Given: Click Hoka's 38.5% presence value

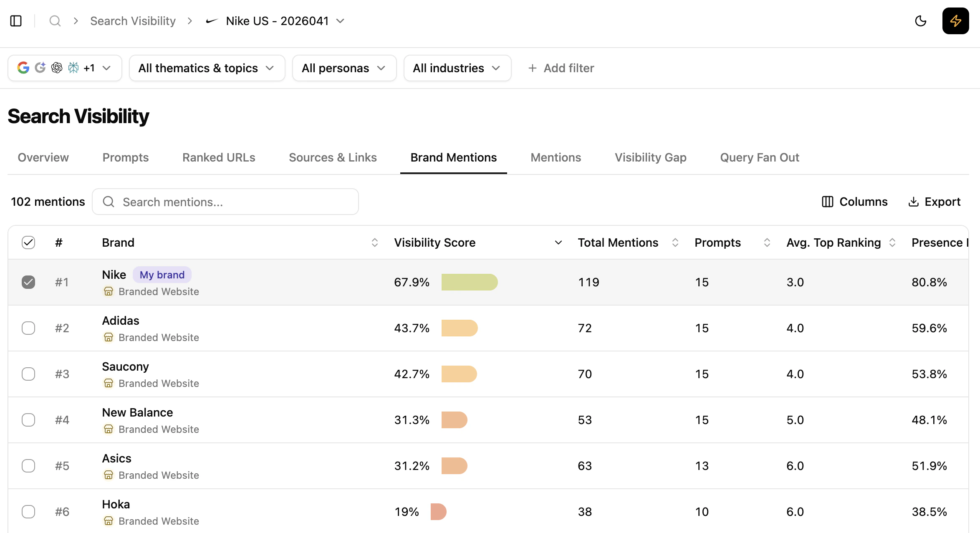Looking at the screenshot, I should coord(929,512).
